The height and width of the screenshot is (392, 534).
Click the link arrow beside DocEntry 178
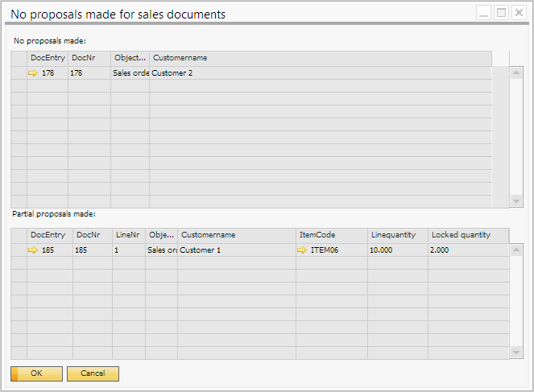pos(33,73)
